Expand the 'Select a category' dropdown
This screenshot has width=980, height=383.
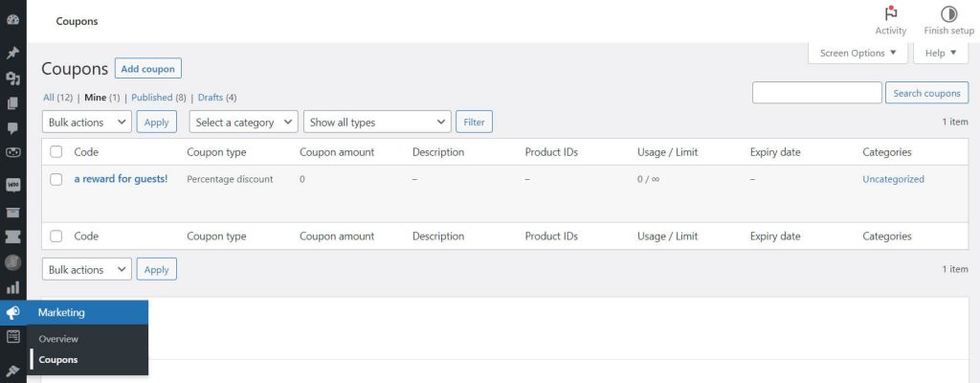coord(243,123)
